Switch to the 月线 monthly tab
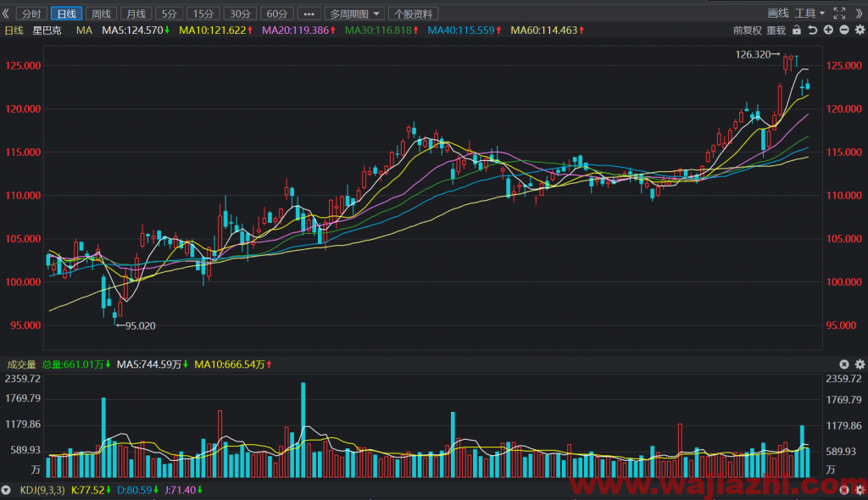 click(136, 14)
